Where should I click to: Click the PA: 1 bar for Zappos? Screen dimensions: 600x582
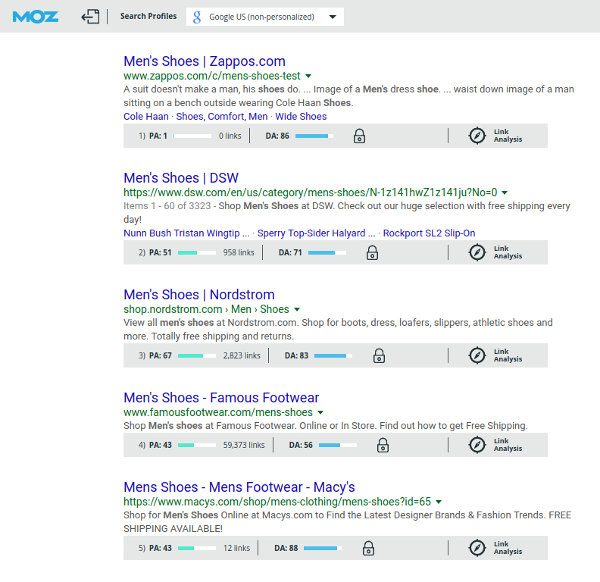[192, 136]
